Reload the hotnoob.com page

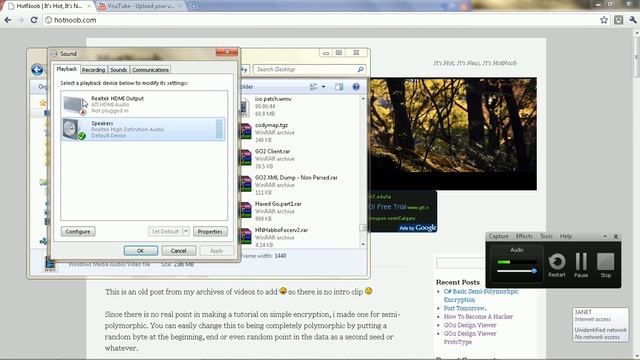tap(34, 20)
